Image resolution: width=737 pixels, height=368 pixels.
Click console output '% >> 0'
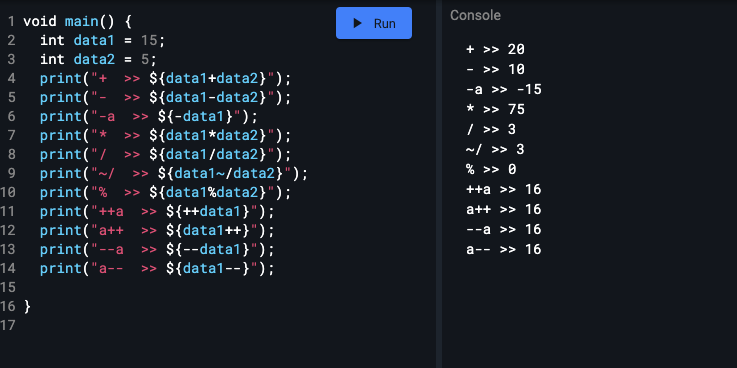pyautogui.click(x=491, y=169)
